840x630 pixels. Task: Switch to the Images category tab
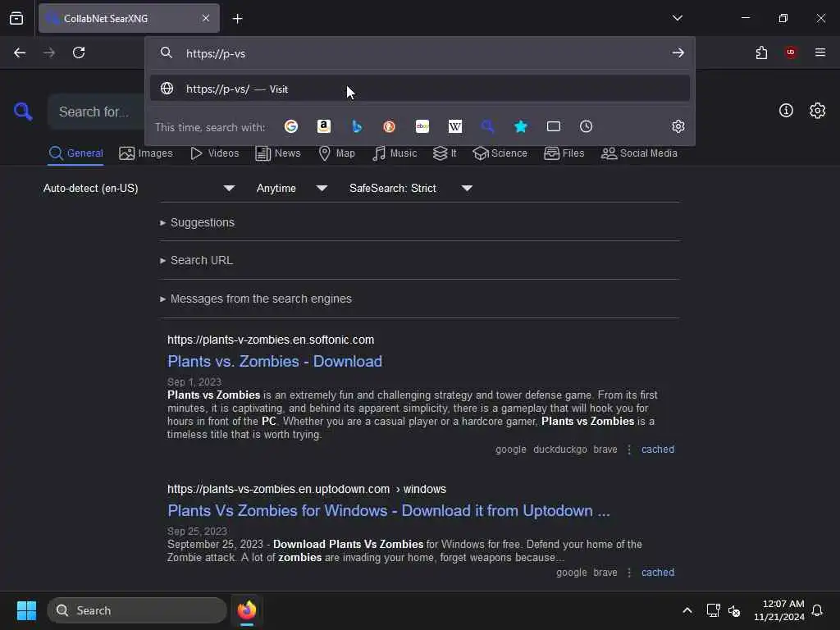click(x=146, y=153)
